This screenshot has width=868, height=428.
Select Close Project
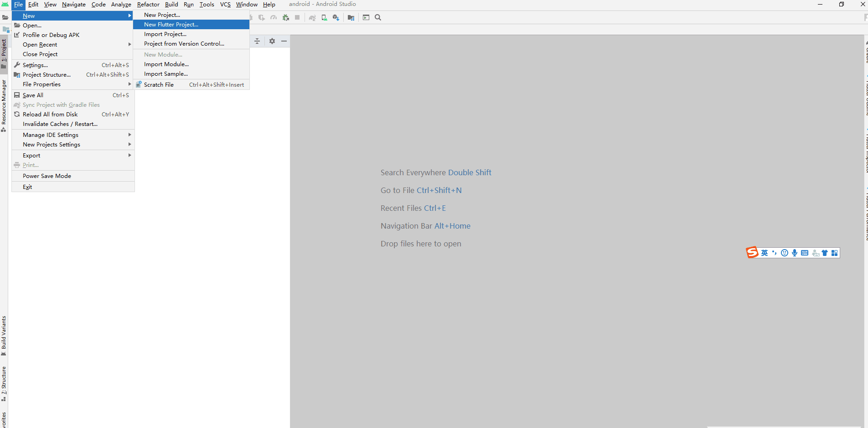[x=73, y=54]
